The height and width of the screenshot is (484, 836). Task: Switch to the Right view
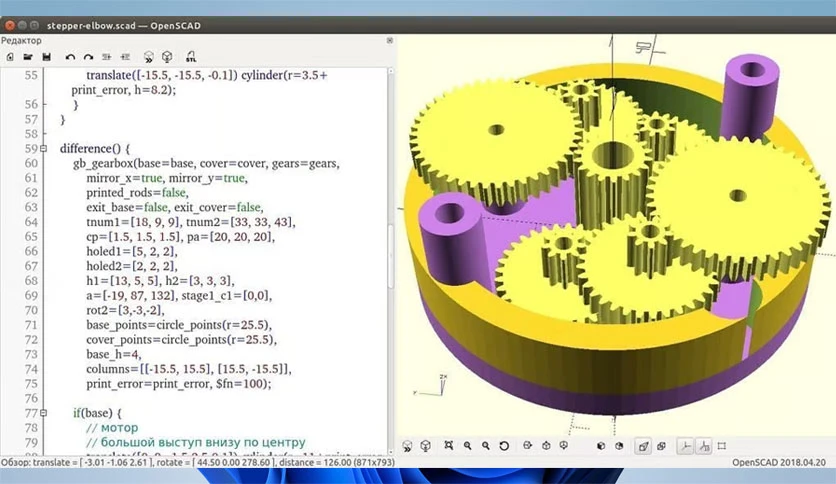click(x=528, y=446)
